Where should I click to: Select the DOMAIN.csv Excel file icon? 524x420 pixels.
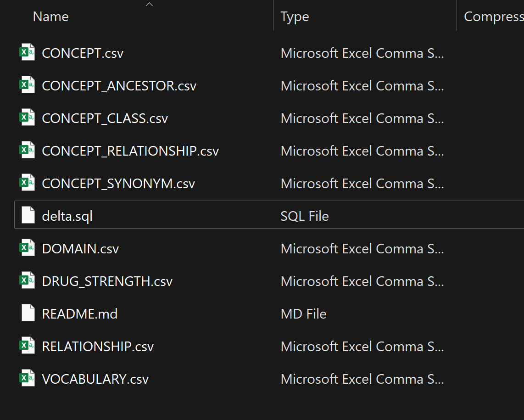[x=28, y=248]
